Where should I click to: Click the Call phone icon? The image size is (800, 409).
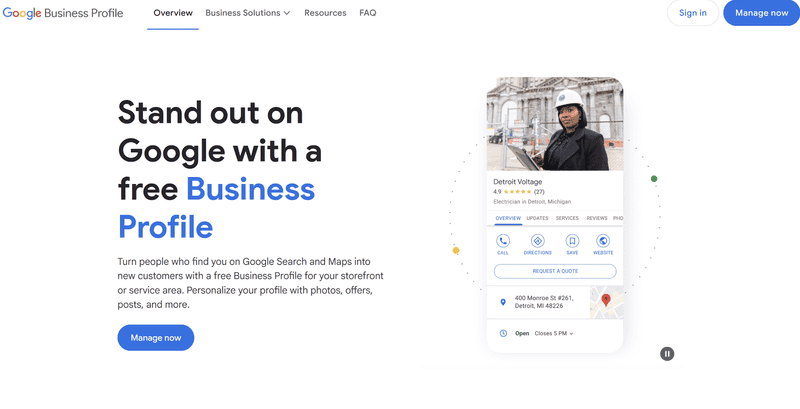tap(503, 241)
